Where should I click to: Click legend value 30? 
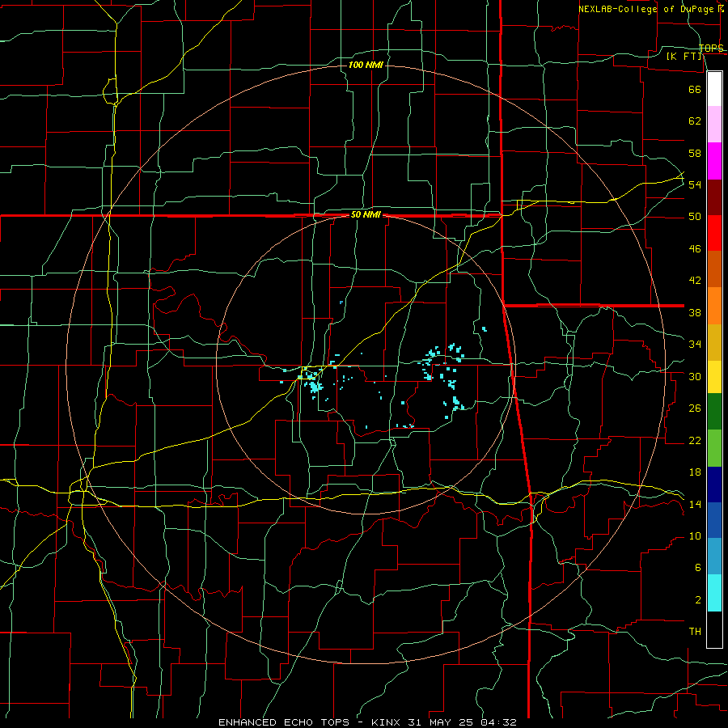pos(695,376)
